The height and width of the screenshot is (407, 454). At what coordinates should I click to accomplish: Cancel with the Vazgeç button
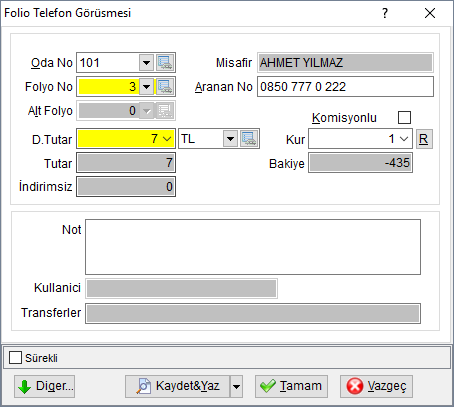(x=376, y=386)
